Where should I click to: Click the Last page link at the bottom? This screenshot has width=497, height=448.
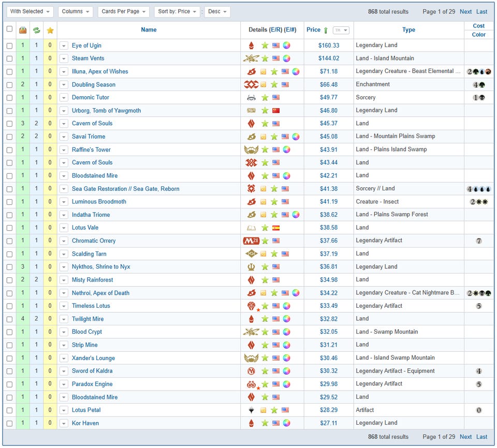point(481,437)
